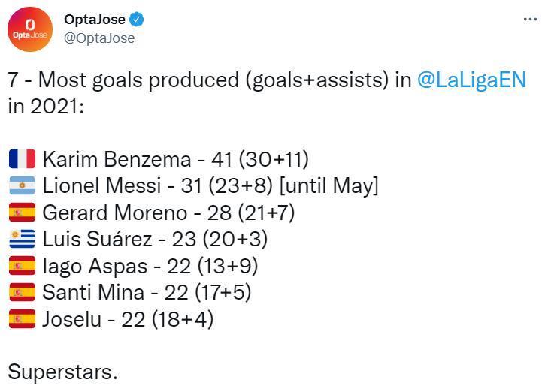548x392 pixels.
Task: Select the Karim Benzema stats line
Action: [x=175, y=159]
